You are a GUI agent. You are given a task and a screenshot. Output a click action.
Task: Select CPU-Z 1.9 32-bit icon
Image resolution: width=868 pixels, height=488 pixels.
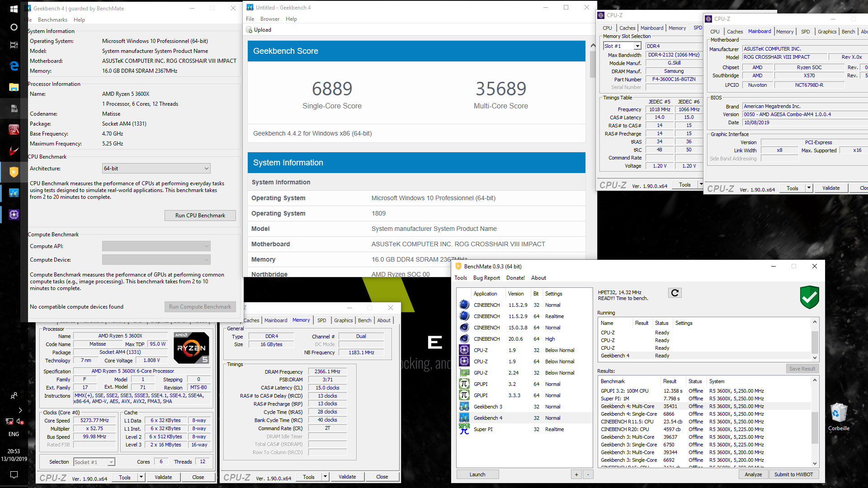(x=464, y=350)
